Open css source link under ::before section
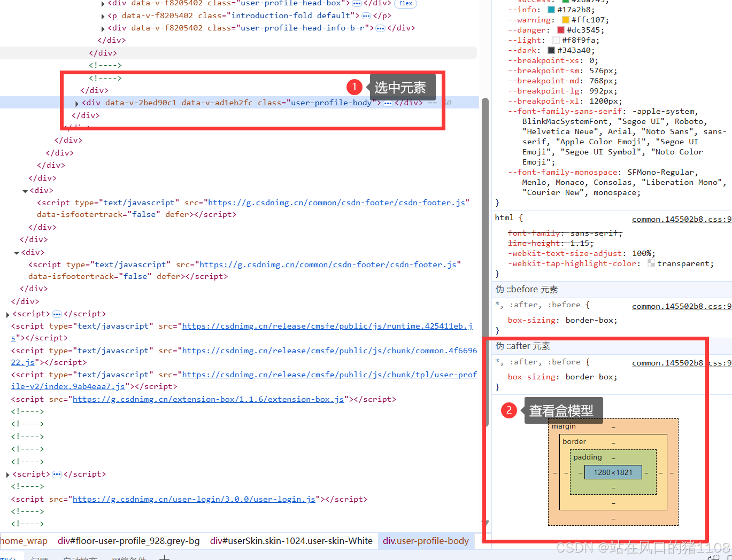The image size is (732, 560). [681, 306]
